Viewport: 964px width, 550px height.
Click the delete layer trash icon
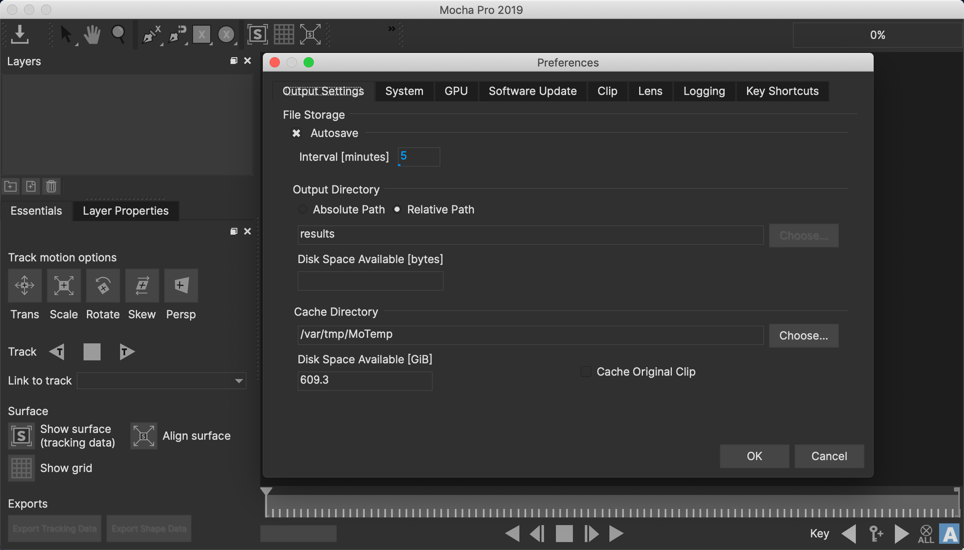pyautogui.click(x=52, y=186)
